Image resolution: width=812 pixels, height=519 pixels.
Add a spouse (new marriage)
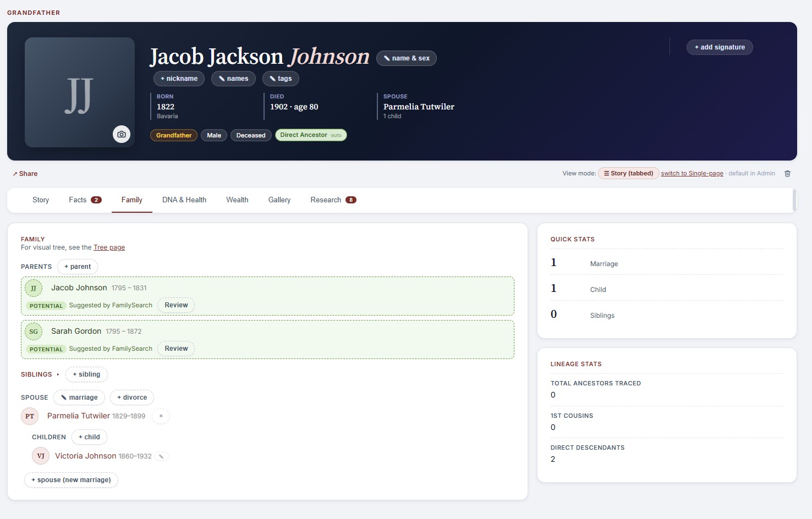71,480
